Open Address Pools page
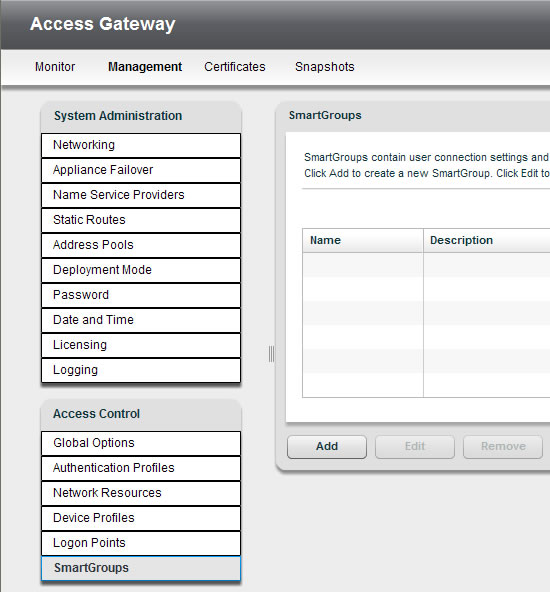This screenshot has width=550, height=592. click(141, 245)
